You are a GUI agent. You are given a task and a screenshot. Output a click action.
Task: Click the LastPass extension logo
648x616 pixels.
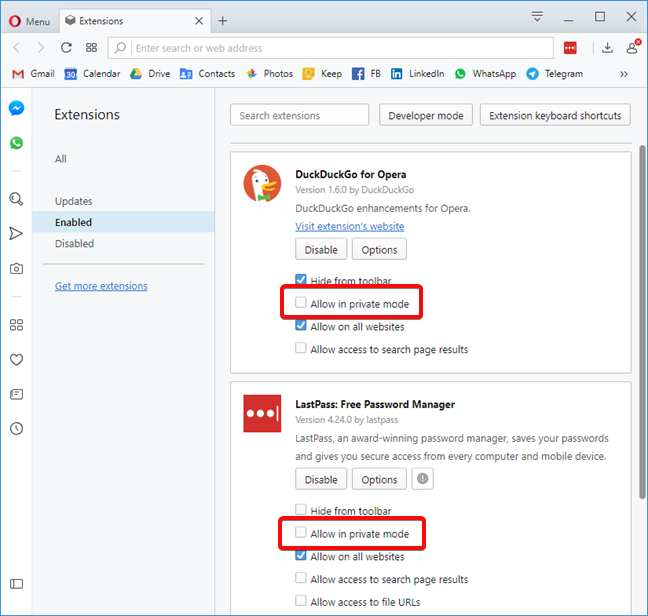point(262,414)
